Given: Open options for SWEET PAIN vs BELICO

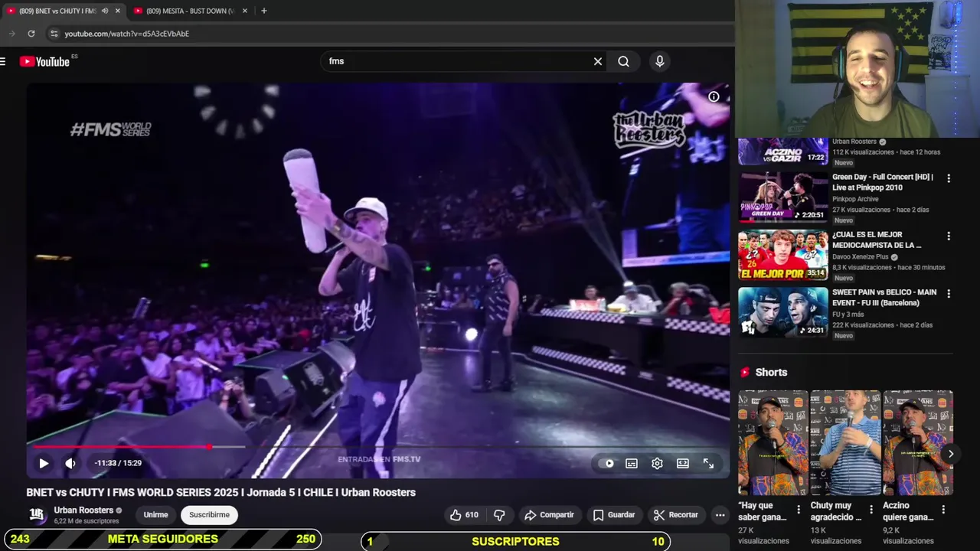Looking at the screenshot, I should [x=949, y=293].
